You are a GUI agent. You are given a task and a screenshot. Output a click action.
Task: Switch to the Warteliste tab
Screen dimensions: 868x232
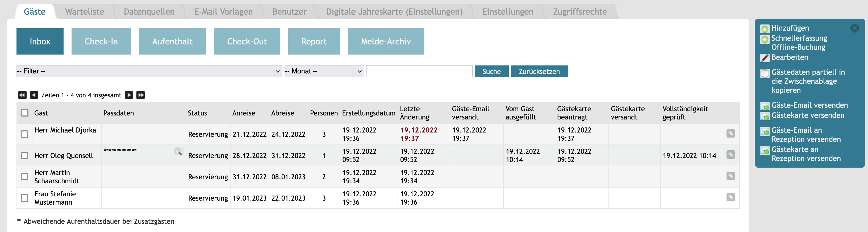coord(85,12)
